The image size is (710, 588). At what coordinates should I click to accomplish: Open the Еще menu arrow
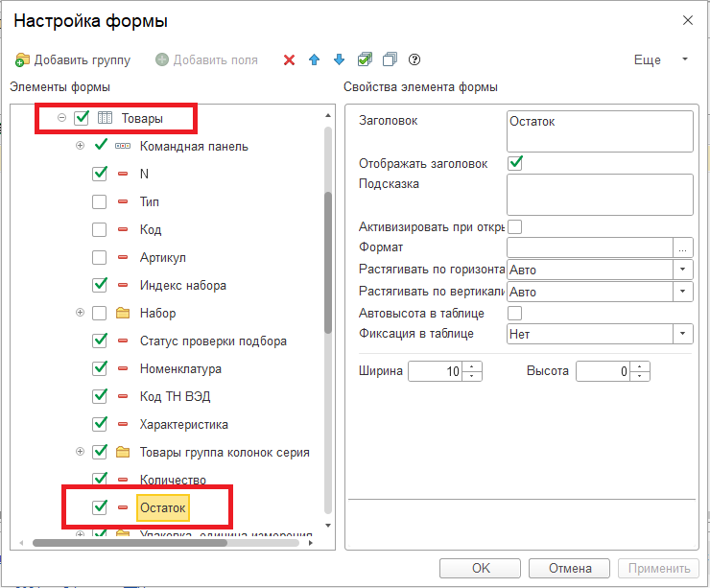click(x=685, y=59)
